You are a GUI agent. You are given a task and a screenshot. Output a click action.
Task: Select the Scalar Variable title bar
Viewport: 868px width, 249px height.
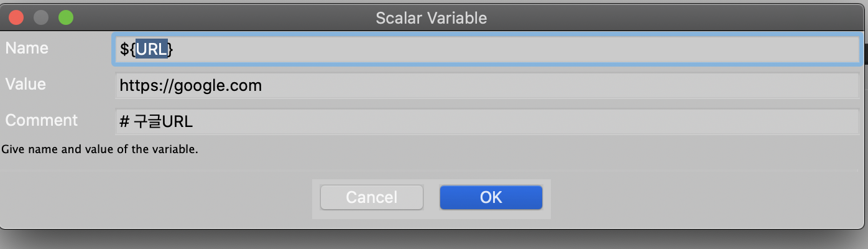click(x=432, y=17)
